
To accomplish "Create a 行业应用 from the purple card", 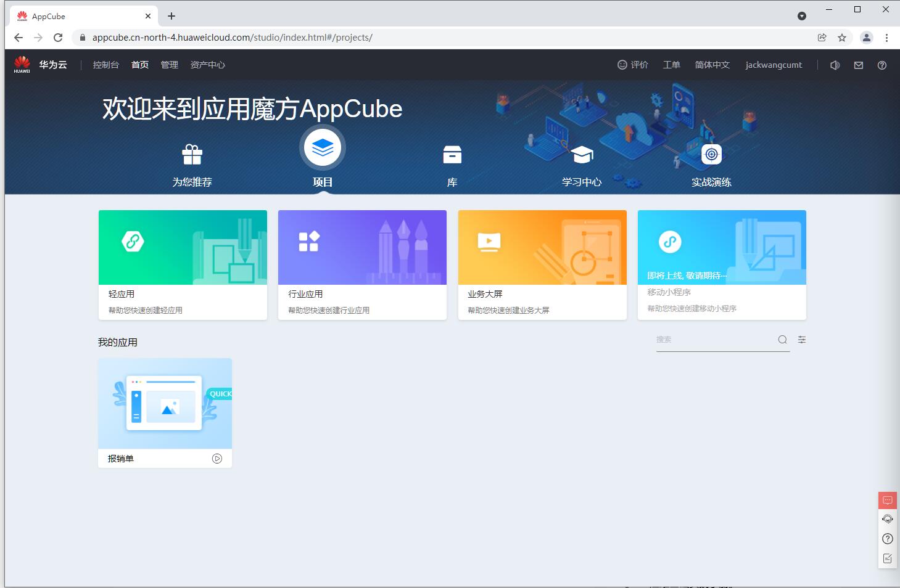I will tap(362, 265).
